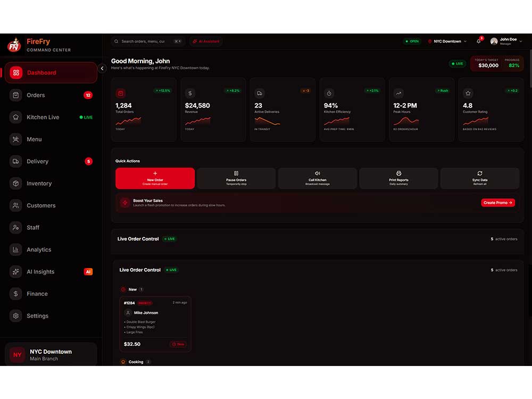Click the Peak Hours trend icon
The image size is (532, 399).
pyautogui.click(x=398, y=93)
